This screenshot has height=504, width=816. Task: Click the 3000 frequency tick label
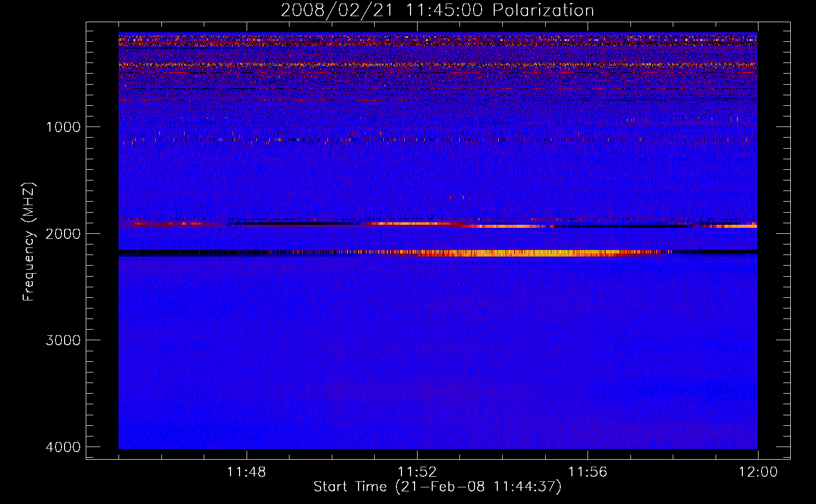click(x=63, y=340)
